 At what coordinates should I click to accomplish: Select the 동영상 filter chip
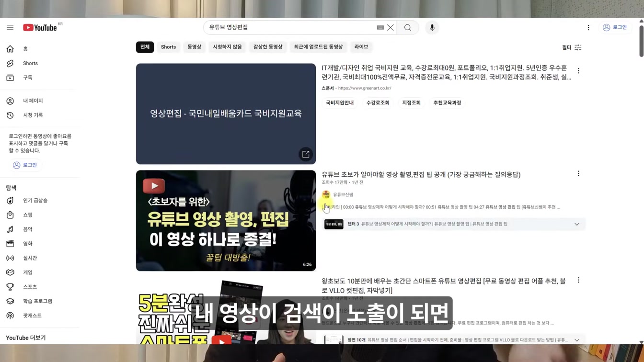pos(194,47)
